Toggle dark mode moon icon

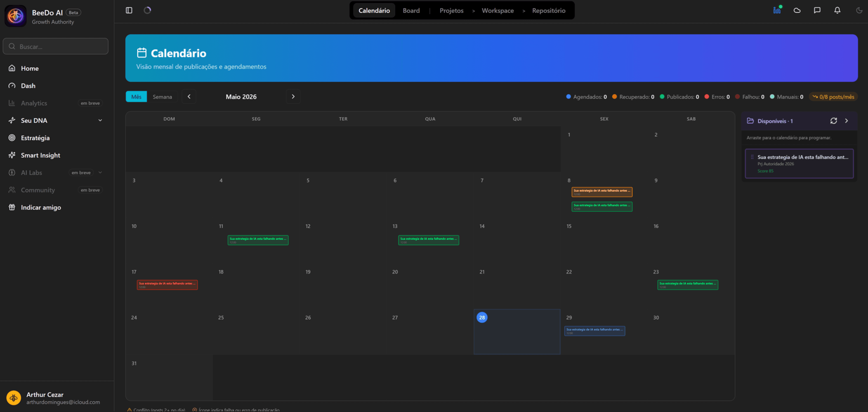[859, 10]
